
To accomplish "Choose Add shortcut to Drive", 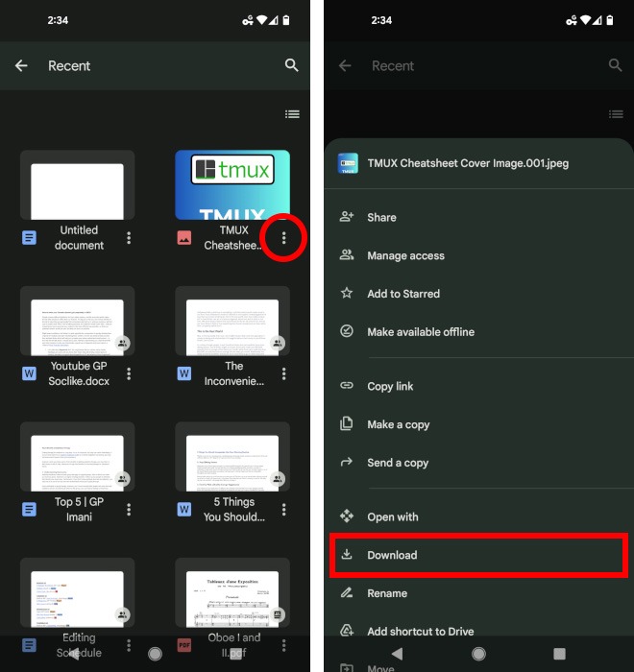I will (x=479, y=632).
